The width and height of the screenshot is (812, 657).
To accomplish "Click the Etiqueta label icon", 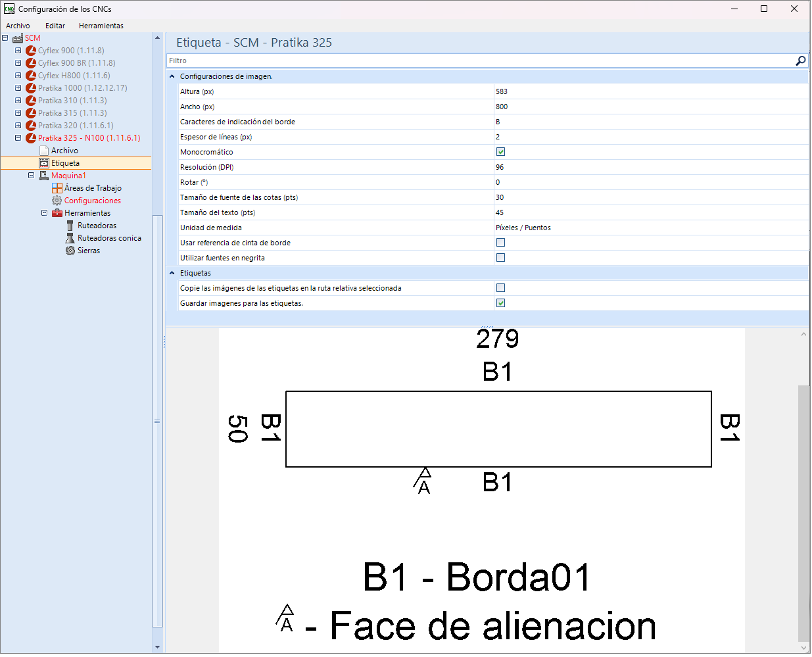I will (x=44, y=163).
